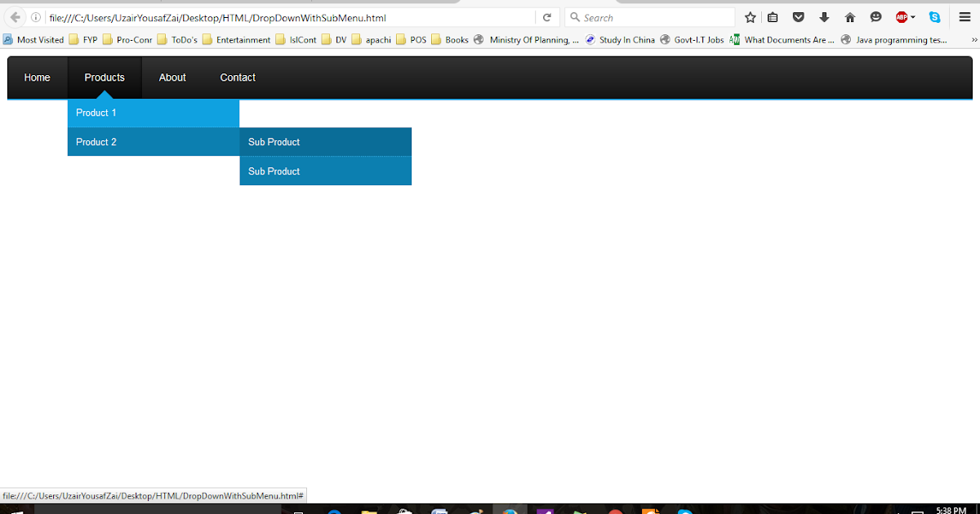The height and width of the screenshot is (514, 980).
Task: Click the reload page icon
Action: [546, 16]
